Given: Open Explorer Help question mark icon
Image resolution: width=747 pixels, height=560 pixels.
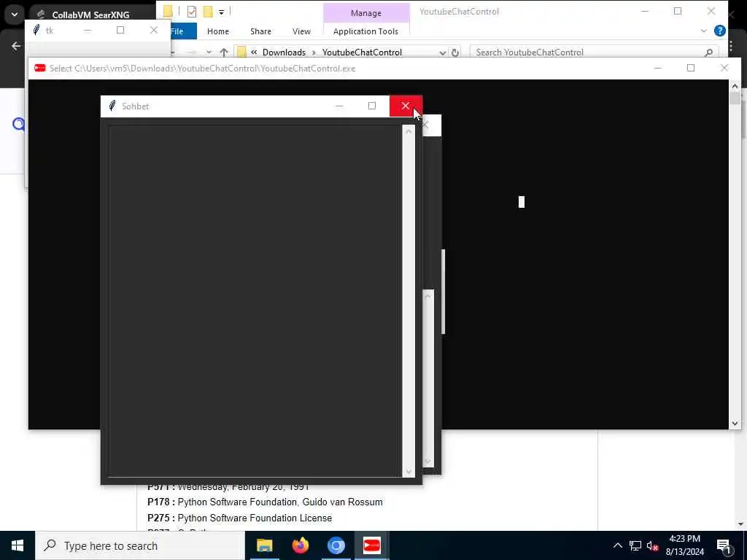Looking at the screenshot, I should pyautogui.click(x=720, y=31).
